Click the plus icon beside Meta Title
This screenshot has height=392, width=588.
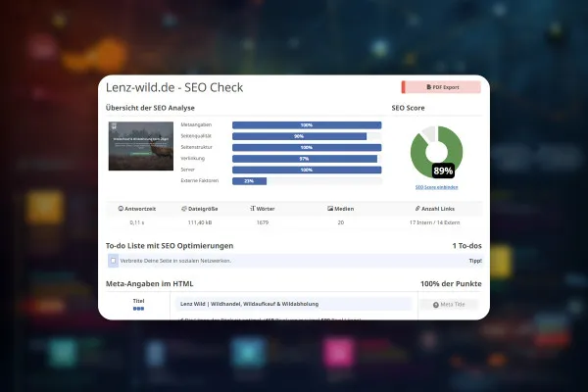click(x=436, y=305)
